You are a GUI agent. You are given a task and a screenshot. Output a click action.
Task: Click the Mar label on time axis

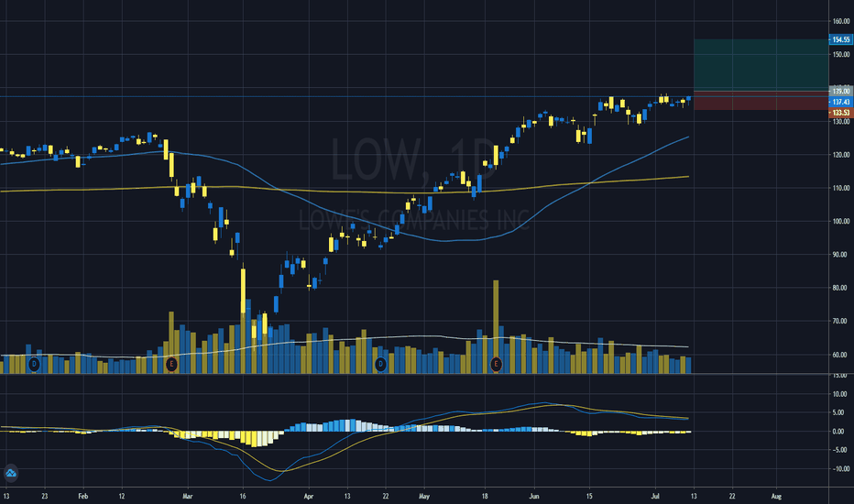click(x=187, y=497)
